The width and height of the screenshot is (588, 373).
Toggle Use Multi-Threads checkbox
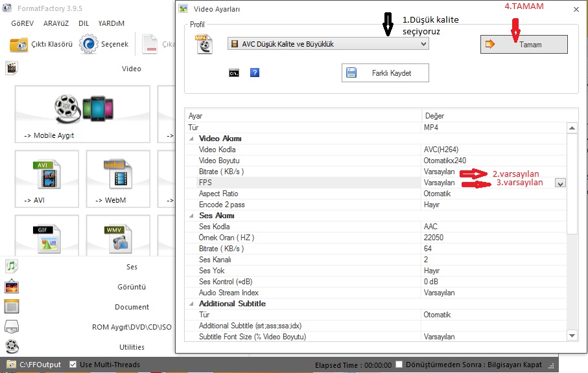point(73,365)
